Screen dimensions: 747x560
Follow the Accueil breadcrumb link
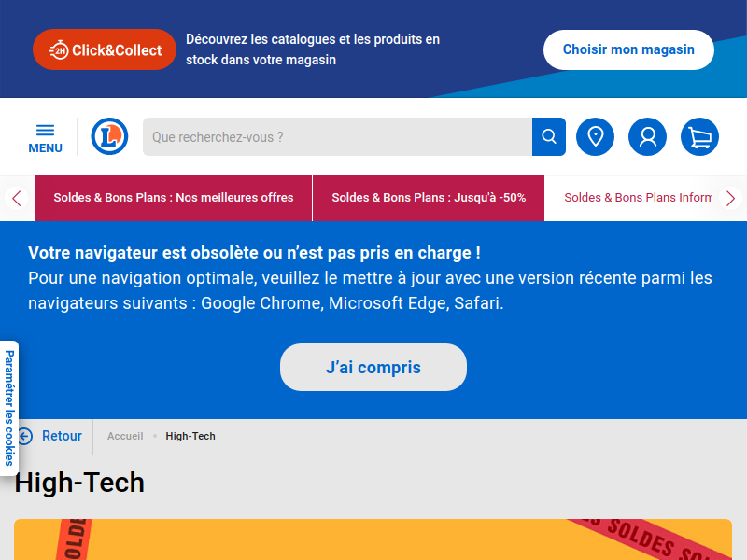[125, 436]
